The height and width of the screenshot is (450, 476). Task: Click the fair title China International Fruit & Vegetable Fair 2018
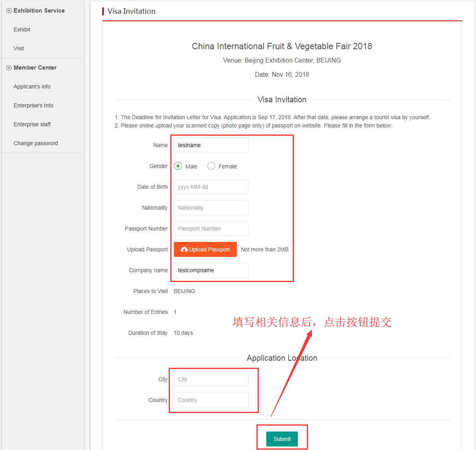(282, 46)
